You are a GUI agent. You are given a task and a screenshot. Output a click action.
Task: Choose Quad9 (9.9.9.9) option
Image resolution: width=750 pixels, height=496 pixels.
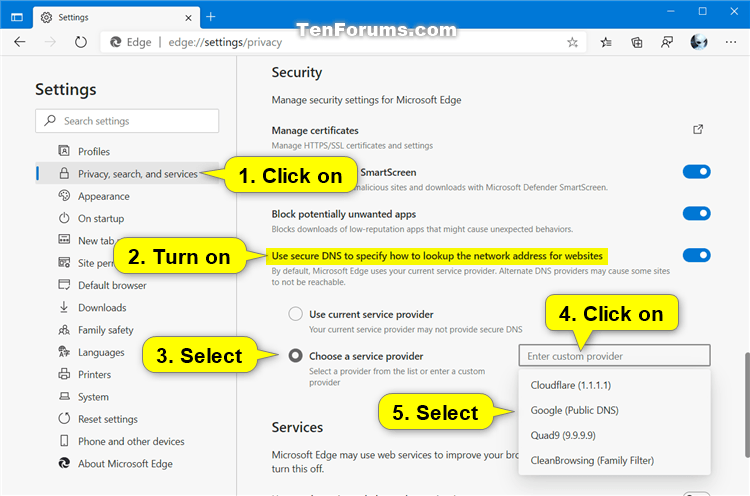[x=614, y=435]
